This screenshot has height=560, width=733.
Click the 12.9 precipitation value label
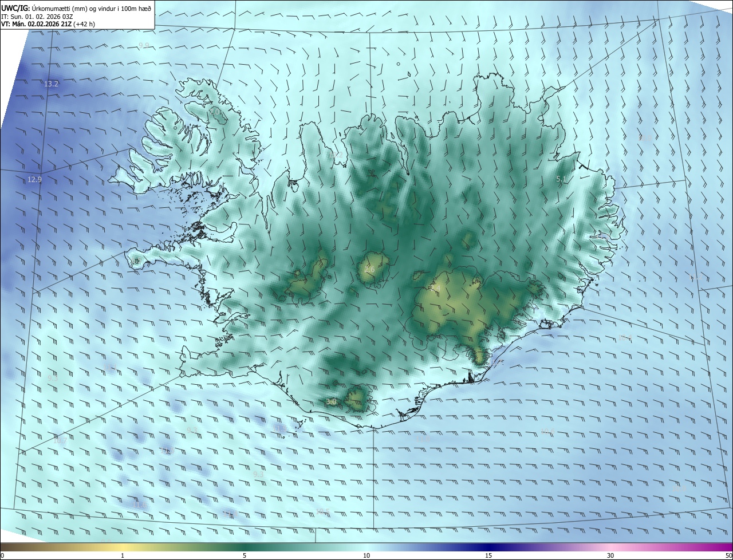pyautogui.click(x=34, y=179)
